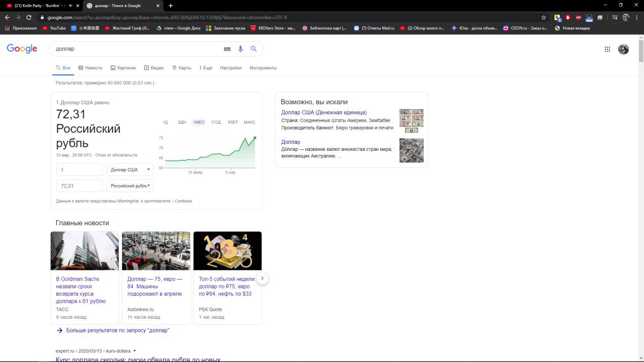Open the KBDfans Store bookmark
The height and width of the screenshot is (362, 644).
click(273, 28)
